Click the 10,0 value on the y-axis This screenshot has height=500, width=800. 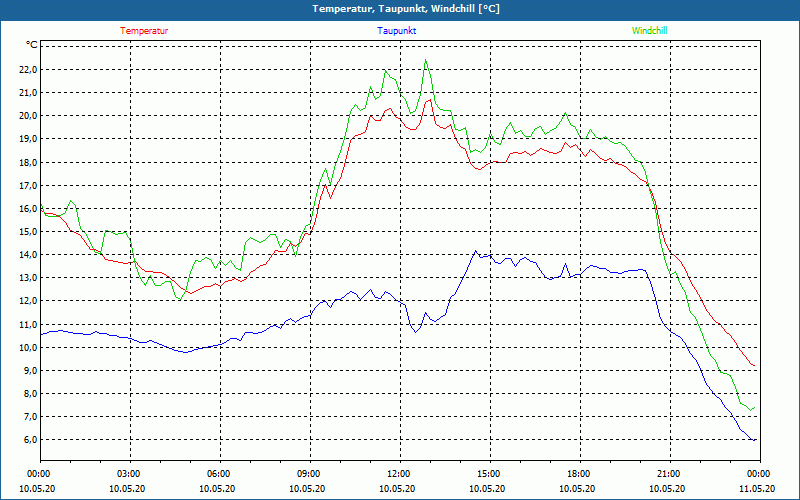coord(26,347)
